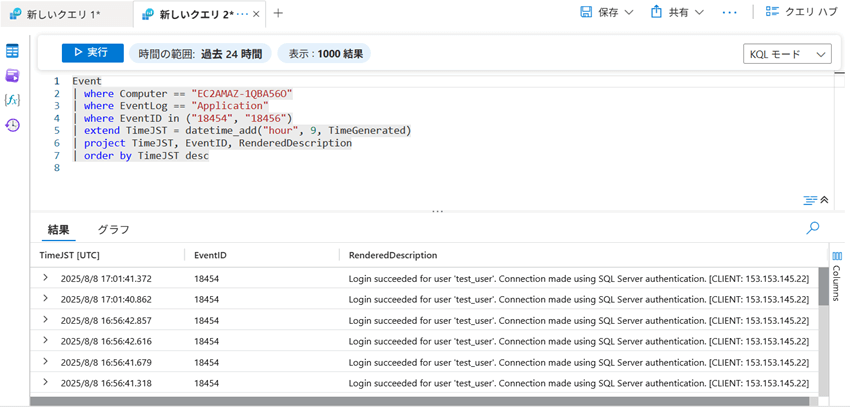Click the search magnifier in results pane

[x=812, y=229]
